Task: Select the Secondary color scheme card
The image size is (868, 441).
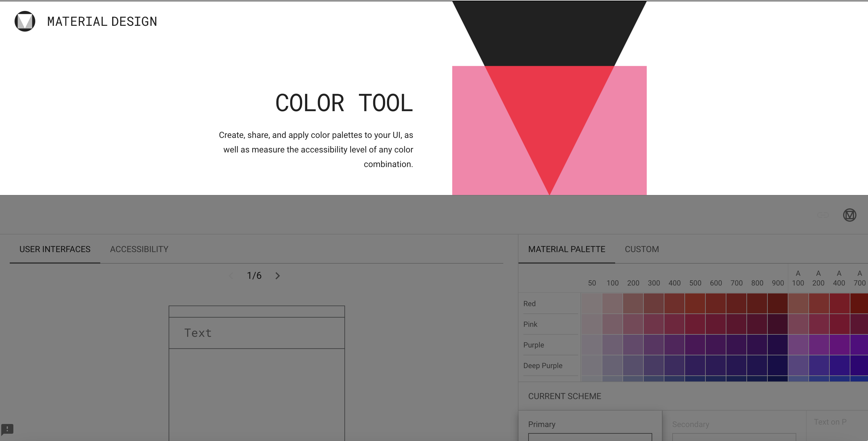Action: 734,426
